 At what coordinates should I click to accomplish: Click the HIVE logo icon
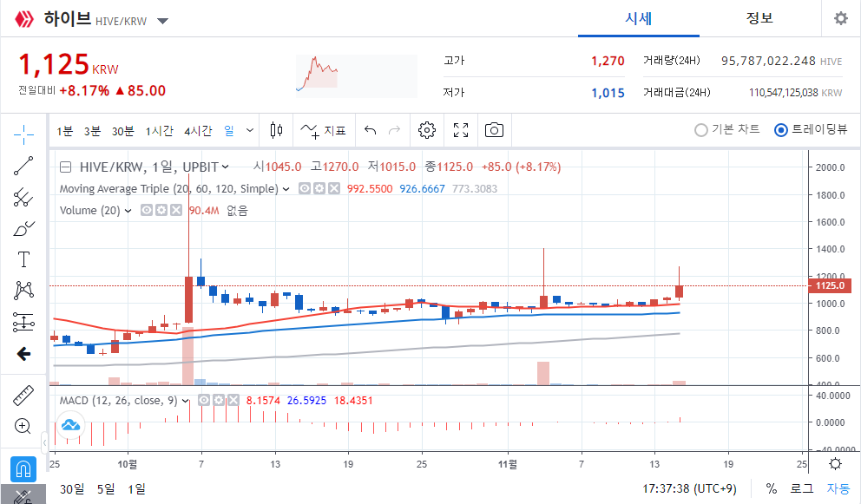point(24,19)
